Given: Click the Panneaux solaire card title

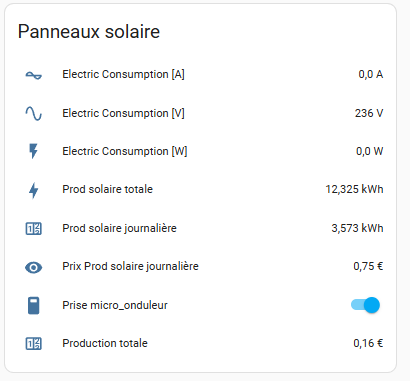Looking at the screenshot, I should click(89, 32).
